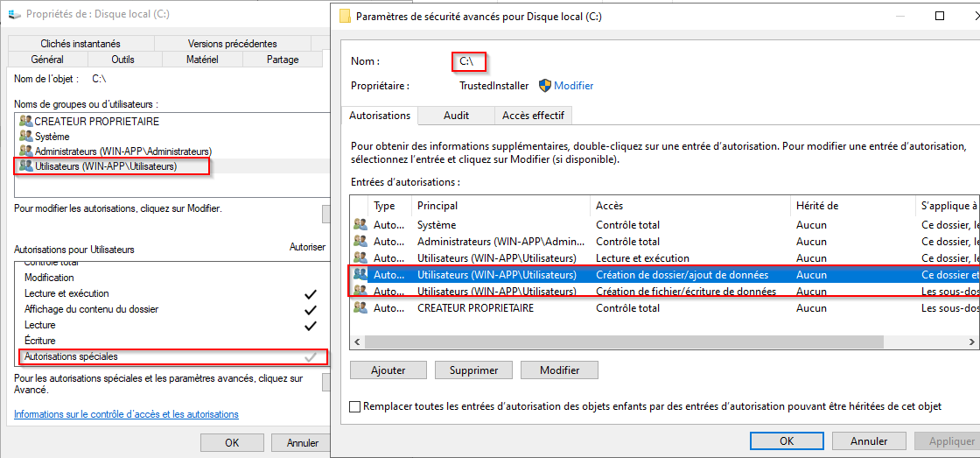Click the Supprimer button

[473, 370]
